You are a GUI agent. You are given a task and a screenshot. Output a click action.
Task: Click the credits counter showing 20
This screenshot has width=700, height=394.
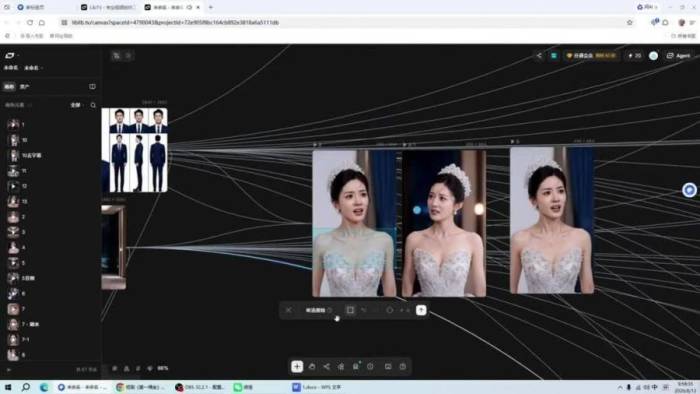tap(634, 56)
